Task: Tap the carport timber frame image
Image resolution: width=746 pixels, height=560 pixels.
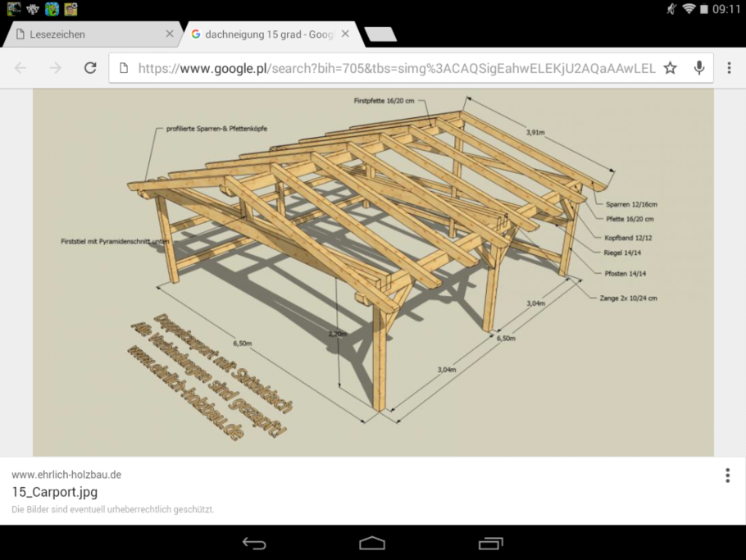Action: [373, 271]
